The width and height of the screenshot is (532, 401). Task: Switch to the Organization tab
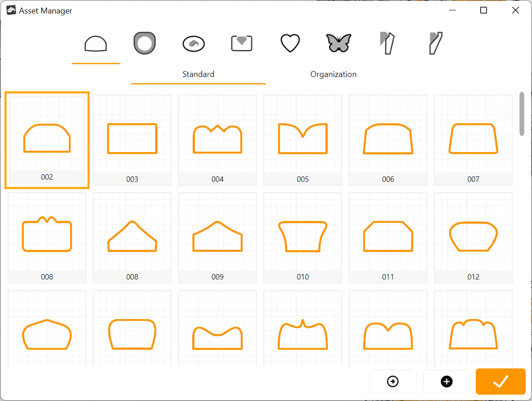333,74
